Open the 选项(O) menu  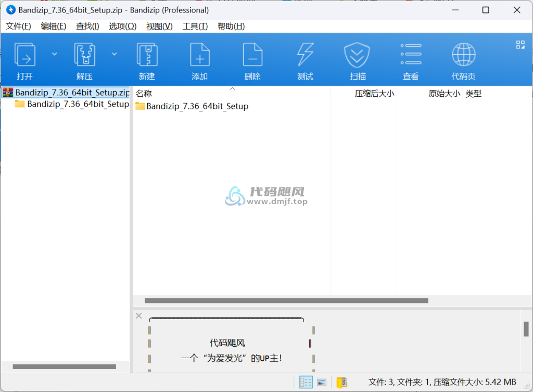[122, 26]
